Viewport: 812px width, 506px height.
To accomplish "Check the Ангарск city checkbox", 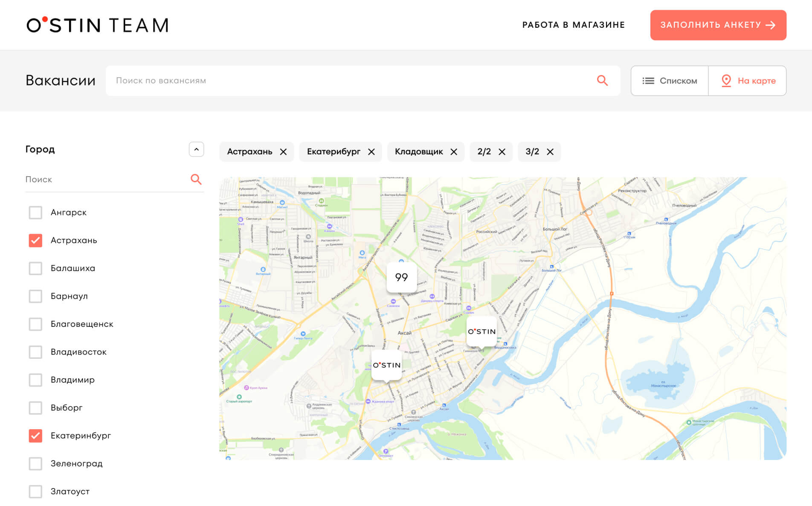I will (x=35, y=212).
